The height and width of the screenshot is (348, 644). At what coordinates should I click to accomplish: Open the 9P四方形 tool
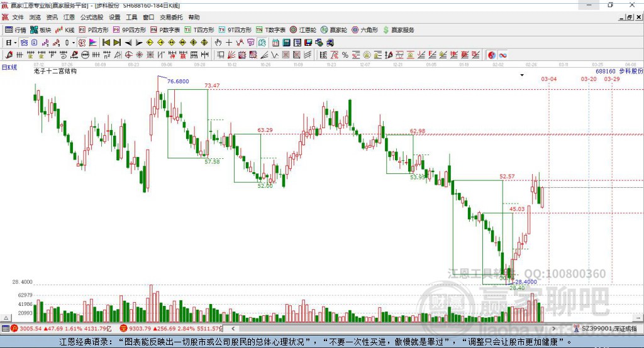coord(130,30)
